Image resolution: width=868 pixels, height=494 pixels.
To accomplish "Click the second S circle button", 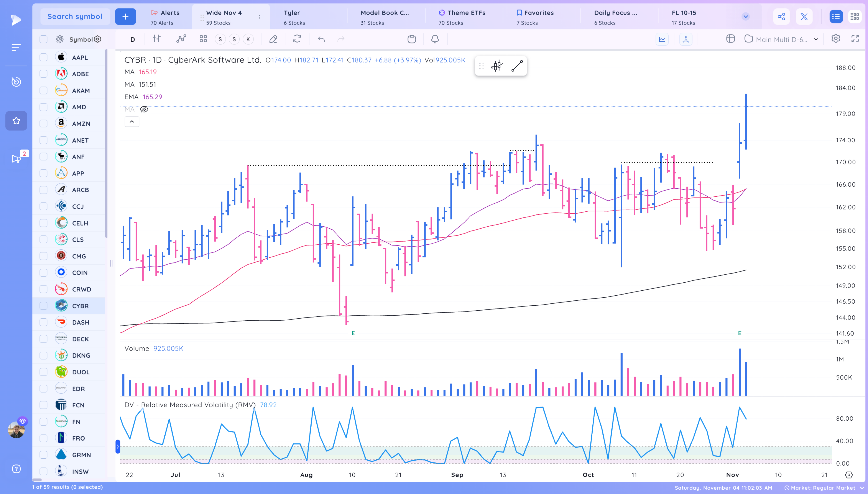I will [234, 39].
